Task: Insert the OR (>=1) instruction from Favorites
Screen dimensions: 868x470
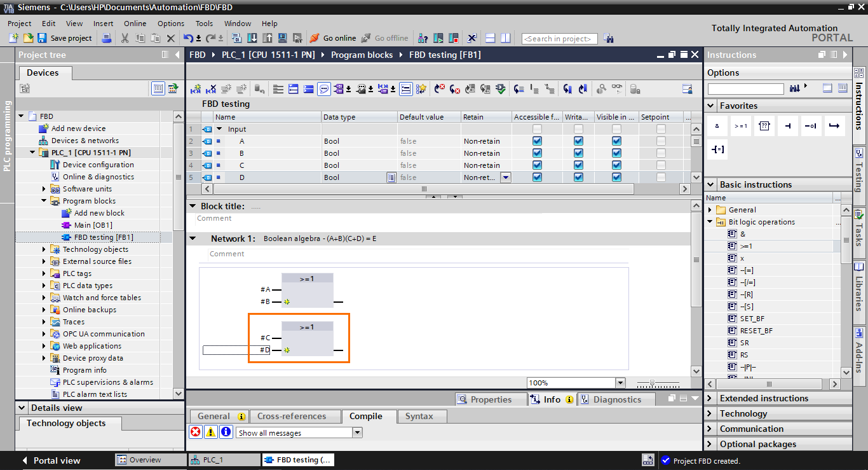Action: pyautogui.click(x=740, y=125)
